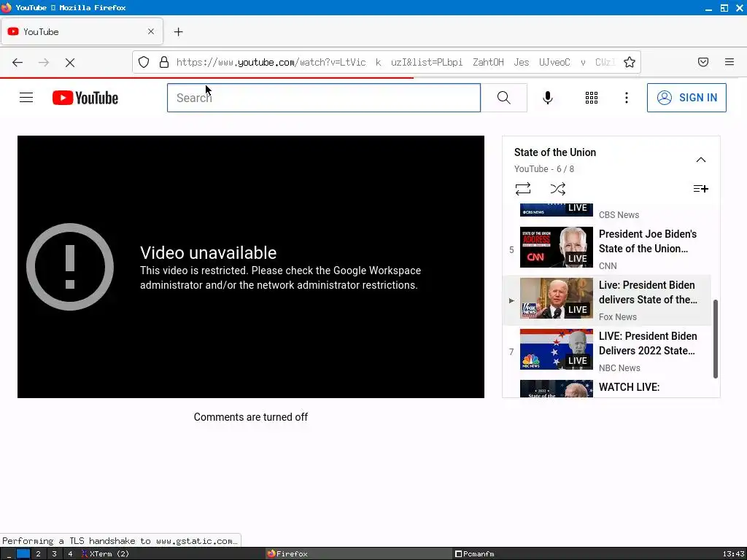Switch to workspace 3 in taskbar
This screenshot has height=560, width=747.
click(x=54, y=554)
